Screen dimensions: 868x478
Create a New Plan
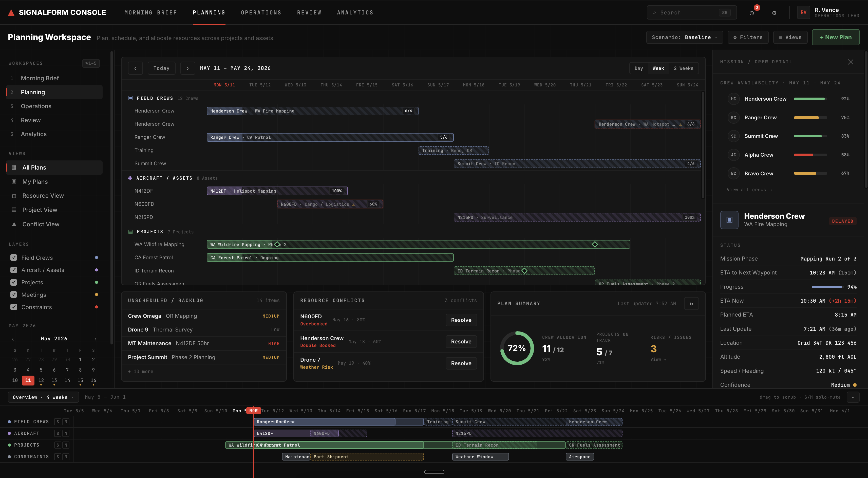tap(835, 38)
